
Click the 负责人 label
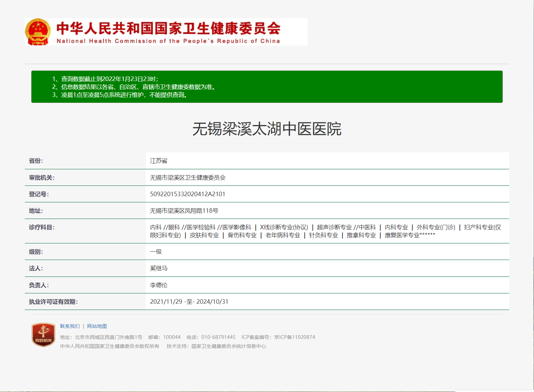click(x=39, y=285)
